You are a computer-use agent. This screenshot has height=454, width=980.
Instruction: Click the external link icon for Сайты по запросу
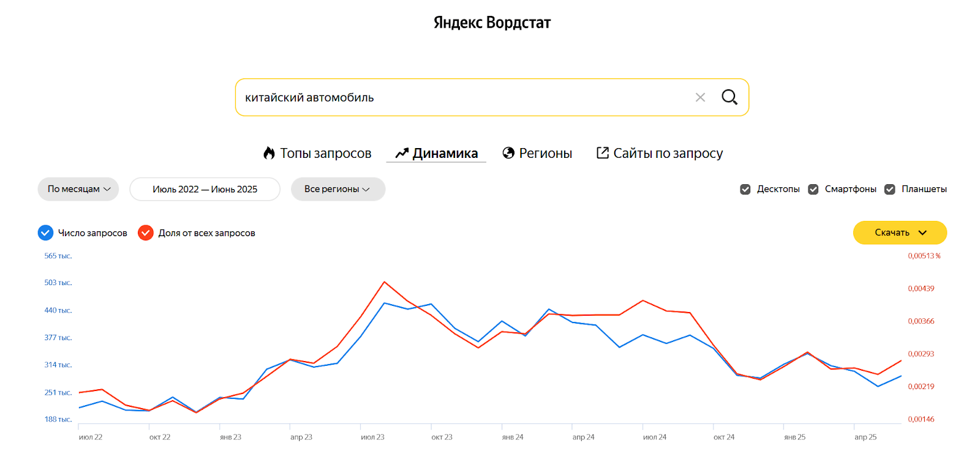603,152
